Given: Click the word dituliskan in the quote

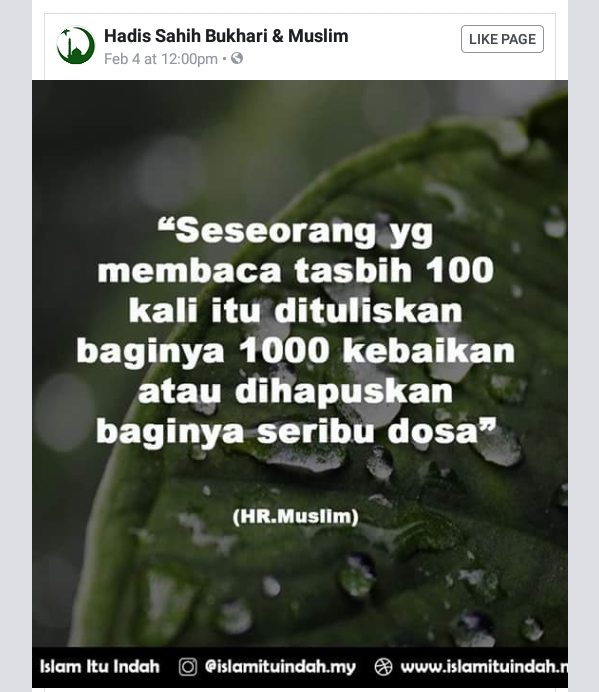Looking at the screenshot, I should pos(368,311).
